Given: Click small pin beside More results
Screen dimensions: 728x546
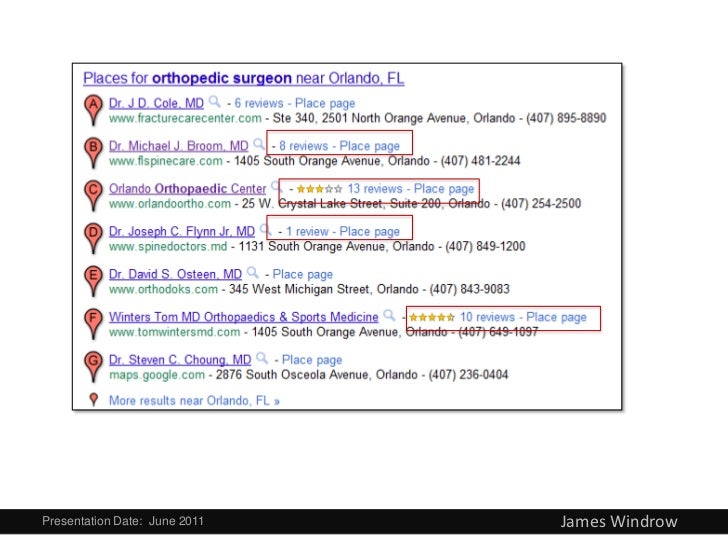Looking at the screenshot, I should click(94, 400).
